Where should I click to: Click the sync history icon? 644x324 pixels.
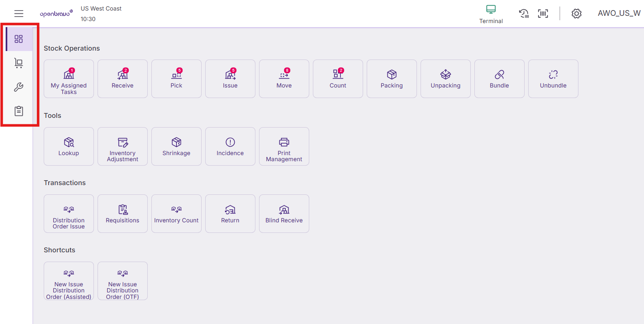pos(524,13)
